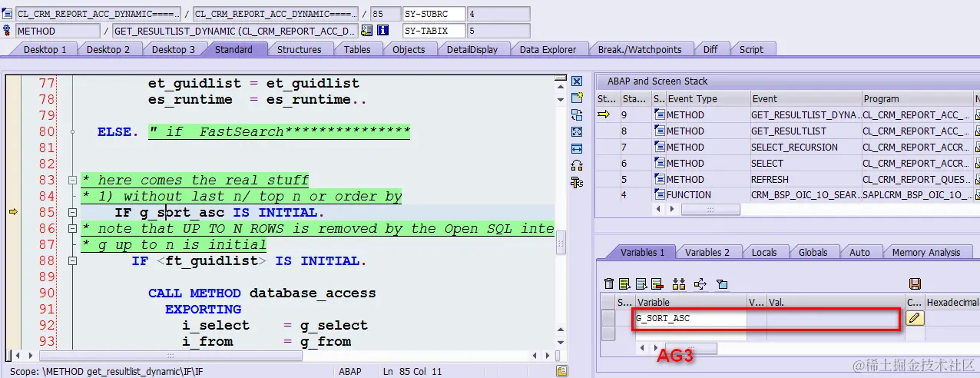This screenshot has height=378, width=980.
Task: Collapse the IF block at line 85
Action: [72, 213]
